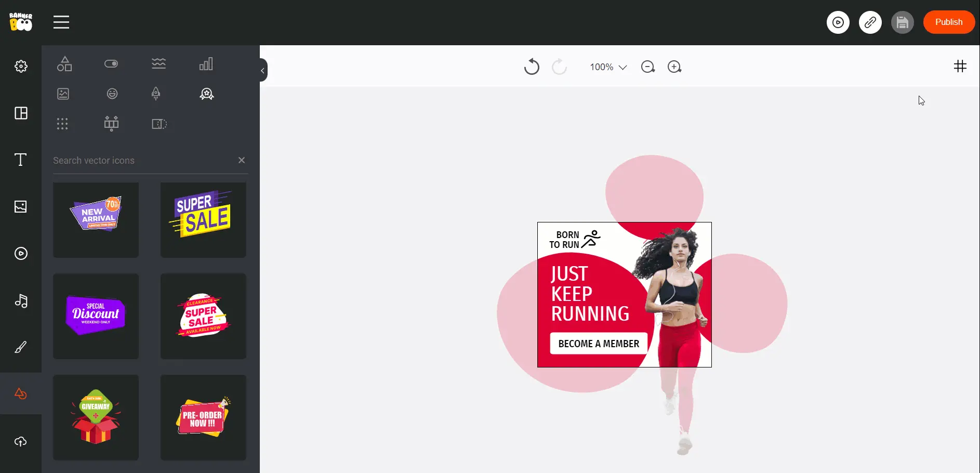Clear the vector icon search with X
Image resolution: width=980 pixels, height=473 pixels.
241,160
